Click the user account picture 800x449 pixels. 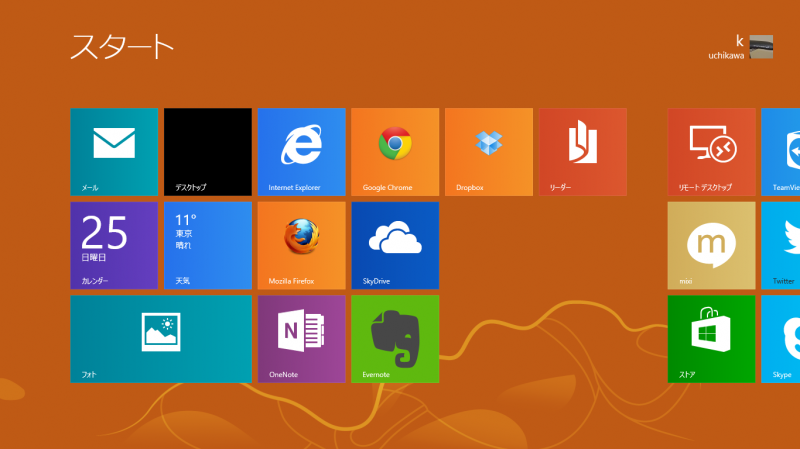coord(761,47)
